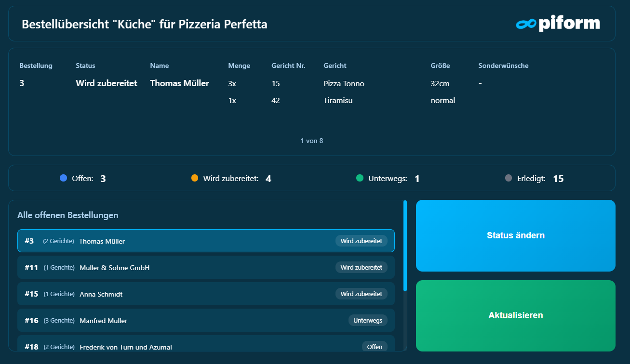Image resolution: width=630 pixels, height=364 pixels.
Task: Click the orange Wird zubereitet status dot
Action: coord(195,178)
